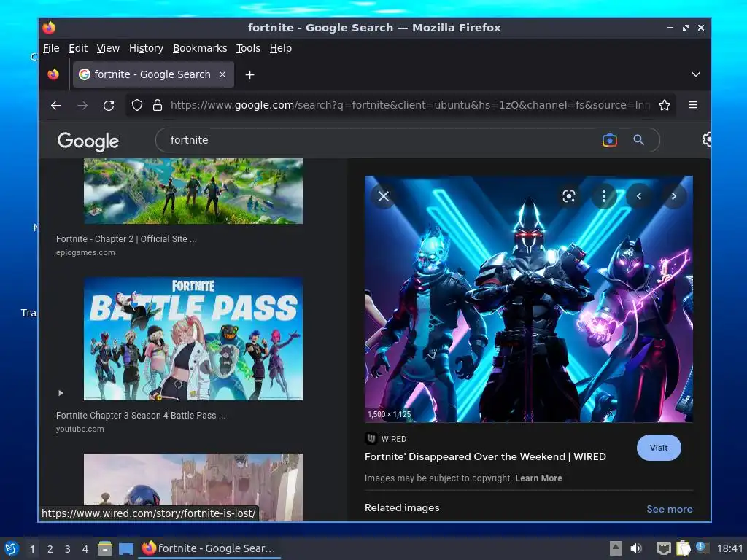747x560 pixels.
Task: Open the Edit menu
Action: click(x=77, y=48)
